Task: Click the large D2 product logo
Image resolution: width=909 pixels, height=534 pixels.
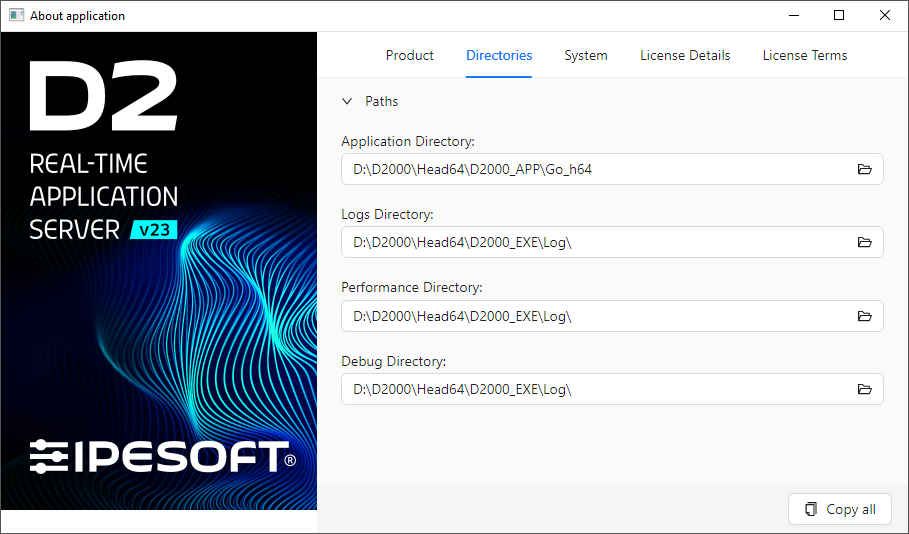Action: [x=103, y=97]
